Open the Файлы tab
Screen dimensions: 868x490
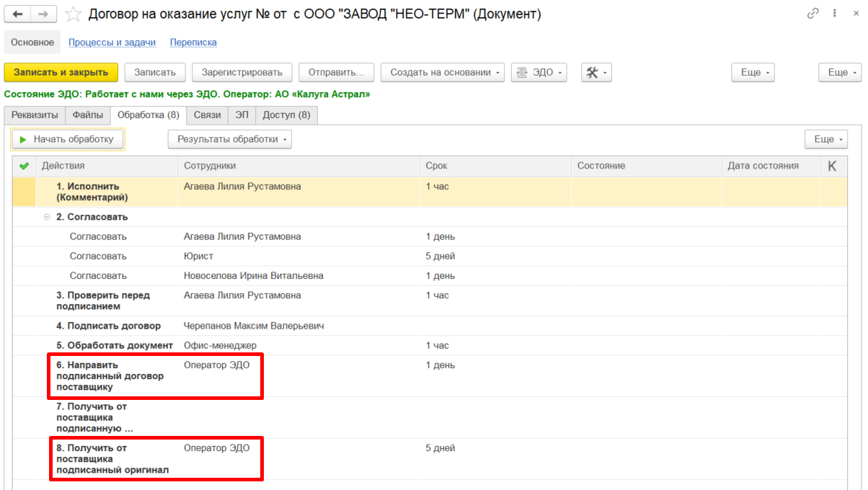point(88,115)
